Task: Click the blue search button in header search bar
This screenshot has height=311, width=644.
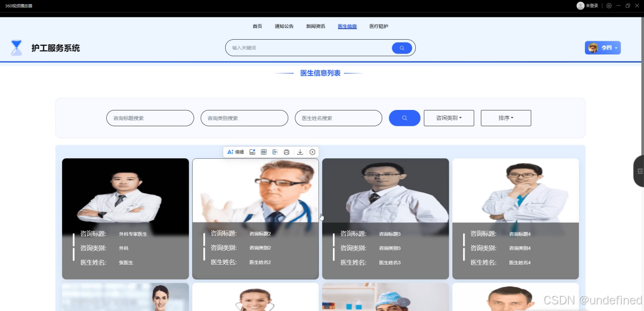Action: tap(402, 48)
